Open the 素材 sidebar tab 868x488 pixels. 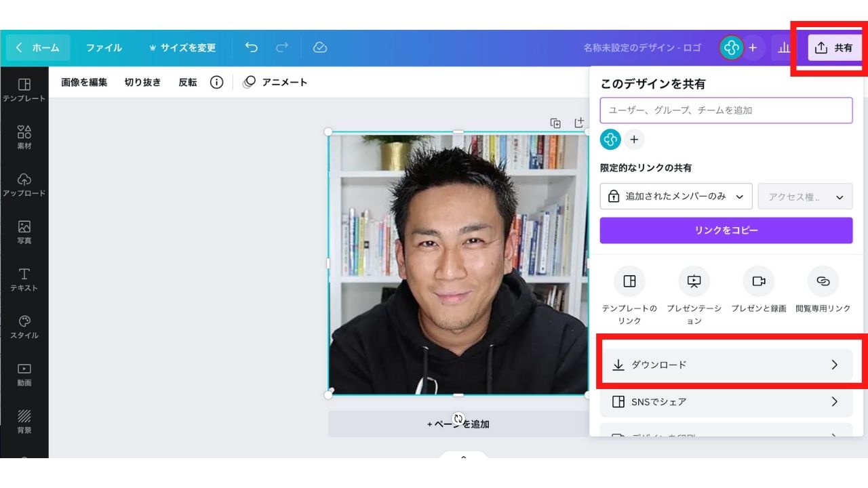[x=24, y=137]
